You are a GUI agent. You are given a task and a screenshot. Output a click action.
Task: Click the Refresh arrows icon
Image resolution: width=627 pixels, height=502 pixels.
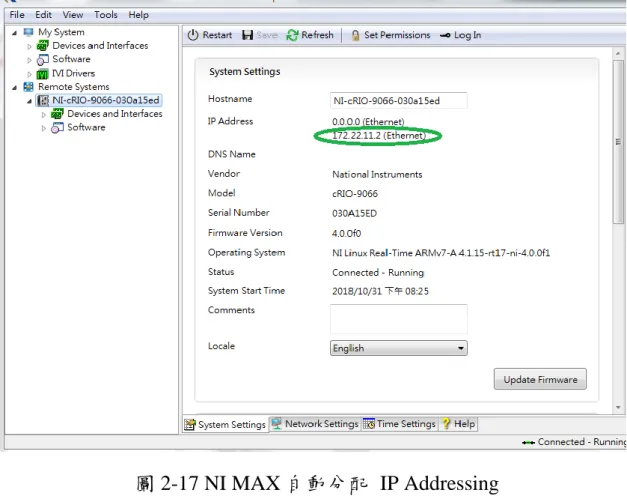click(292, 35)
